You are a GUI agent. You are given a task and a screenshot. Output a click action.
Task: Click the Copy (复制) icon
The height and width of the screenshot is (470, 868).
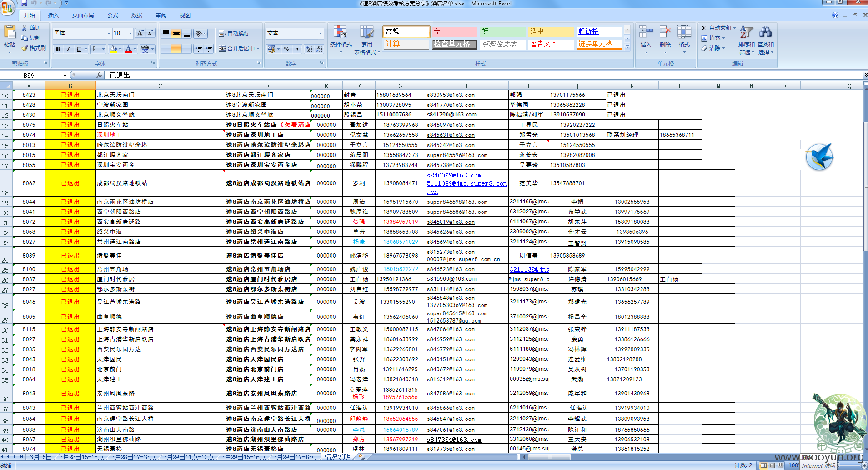click(x=25, y=38)
